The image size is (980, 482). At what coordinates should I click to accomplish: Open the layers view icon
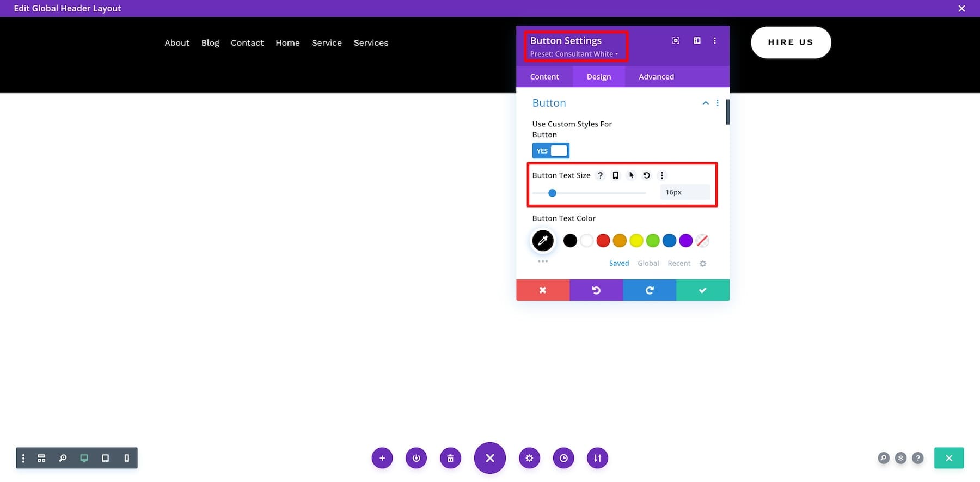click(x=901, y=458)
